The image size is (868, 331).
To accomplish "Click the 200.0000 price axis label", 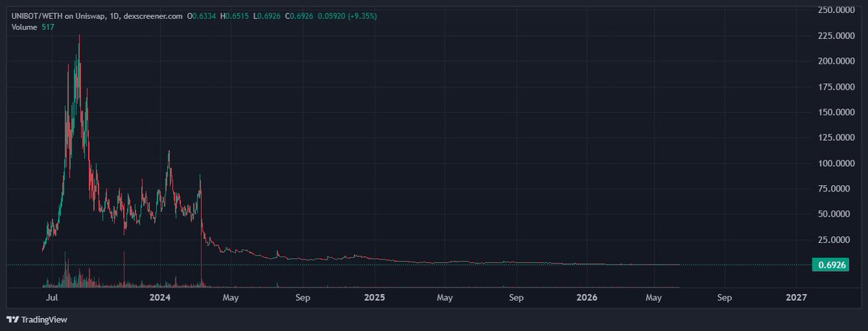I will (x=836, y=61).
